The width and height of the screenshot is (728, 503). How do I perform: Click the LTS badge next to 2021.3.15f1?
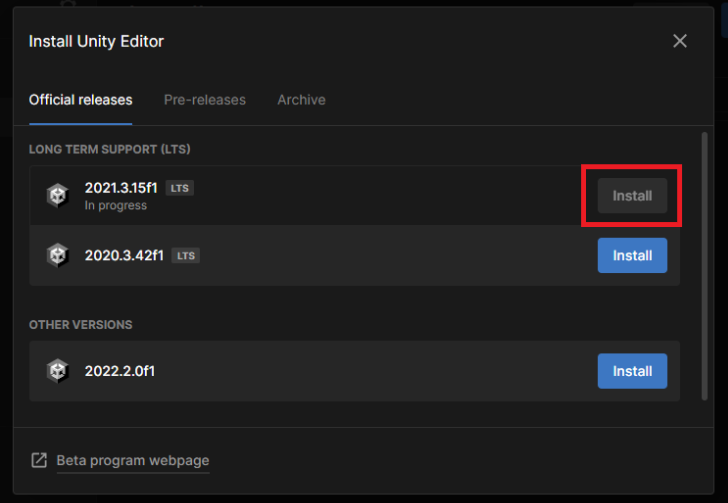(x=180, y=188)
